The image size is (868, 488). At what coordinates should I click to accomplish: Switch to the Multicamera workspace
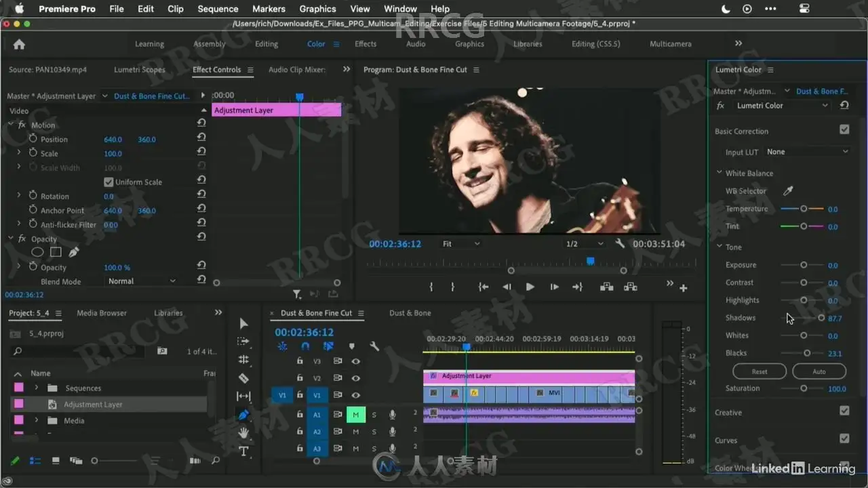(671, 44)
